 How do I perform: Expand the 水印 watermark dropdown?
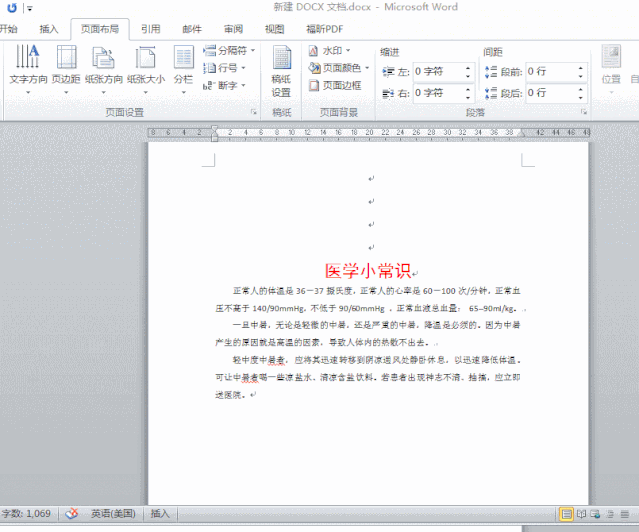coord(331,50)
